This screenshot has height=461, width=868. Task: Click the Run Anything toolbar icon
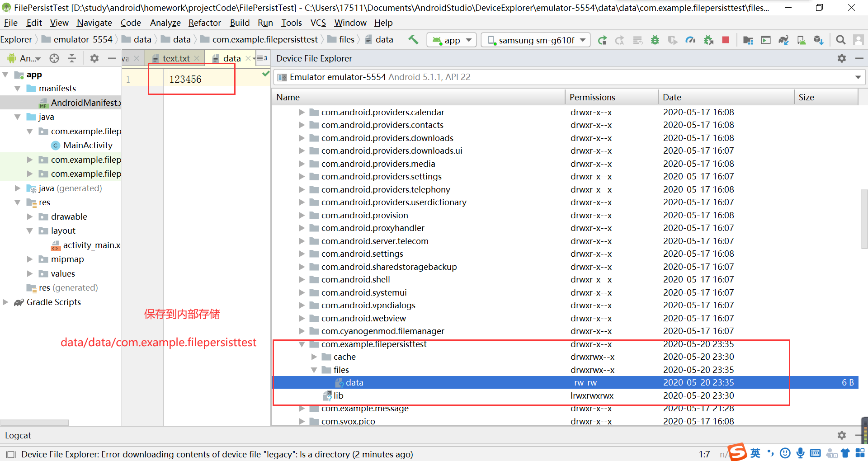(x=766, y=40)
